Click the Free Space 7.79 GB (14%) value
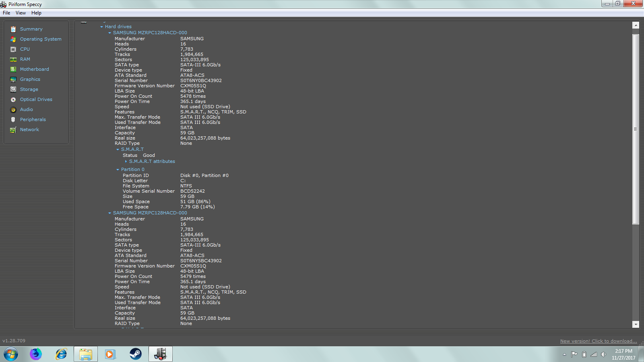644x362 pixels. (198, 207)
